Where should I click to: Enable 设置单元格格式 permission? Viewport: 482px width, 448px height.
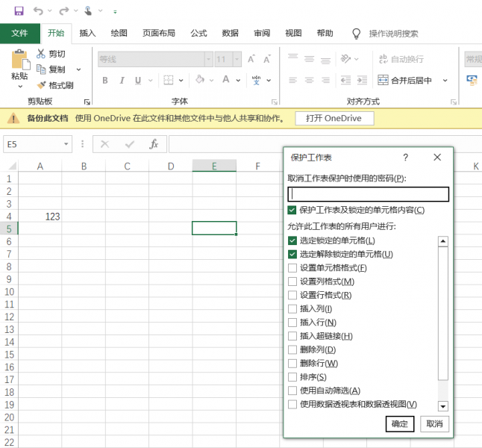pos(292,268)
